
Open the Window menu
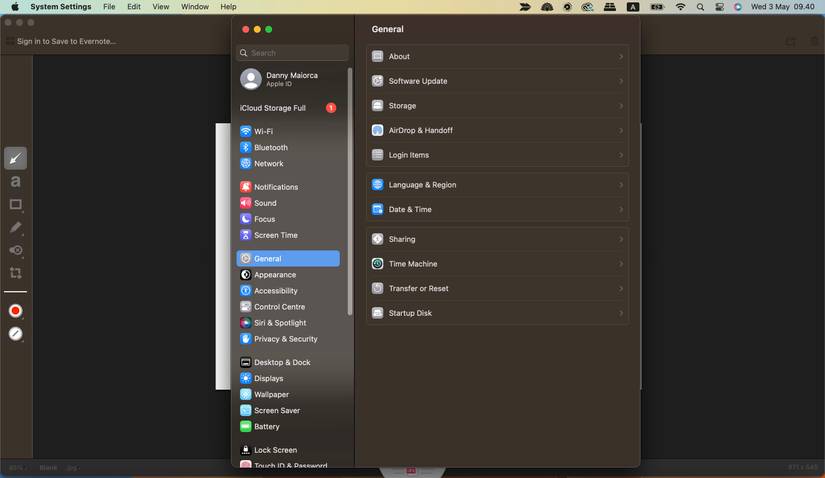click(195, 6)
